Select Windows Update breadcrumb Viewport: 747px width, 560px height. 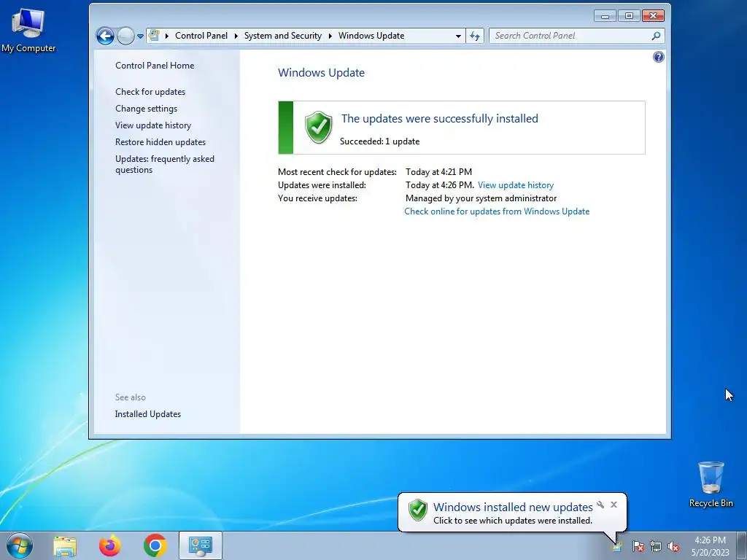[371, 36]
